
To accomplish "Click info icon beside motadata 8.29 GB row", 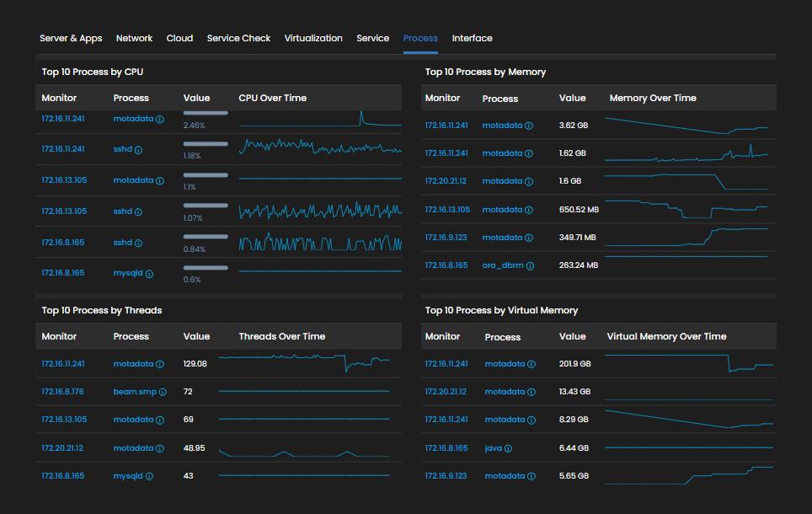I will point(532,420).
